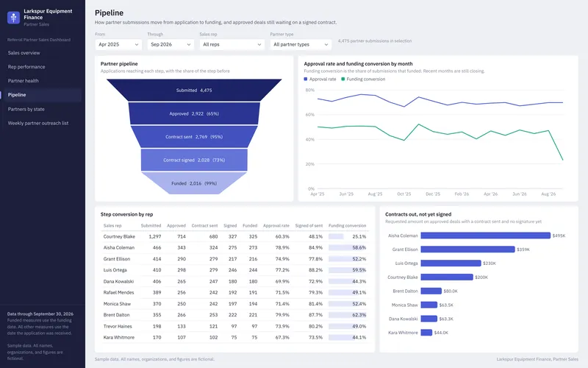Navigate to Partners by state
This screenshot has height=368, width=588.
point(26,109)
